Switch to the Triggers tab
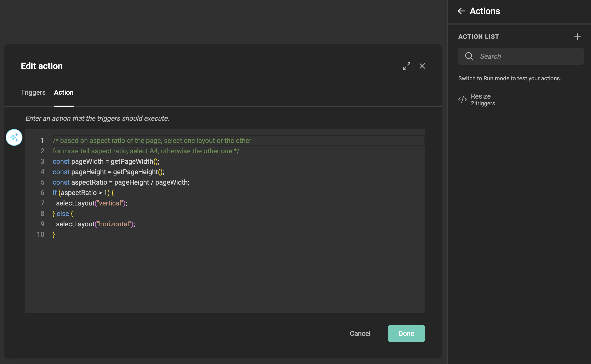The width and height of the screenshot is (591, 364). click(33, 92)
